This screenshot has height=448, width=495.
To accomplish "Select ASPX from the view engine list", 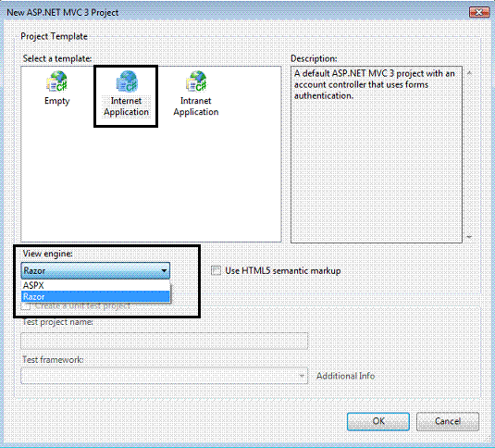I will [x=95, y=285].
